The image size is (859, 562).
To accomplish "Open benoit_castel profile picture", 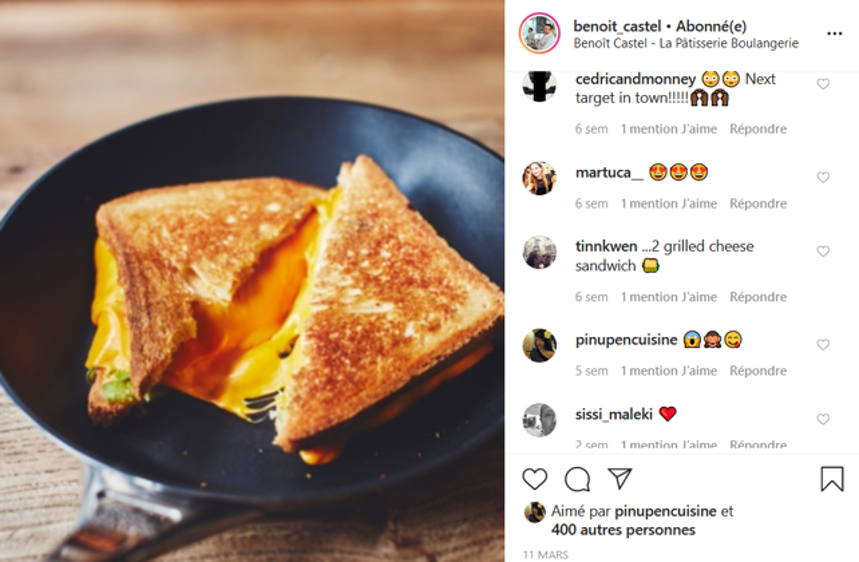I will 540,34.
